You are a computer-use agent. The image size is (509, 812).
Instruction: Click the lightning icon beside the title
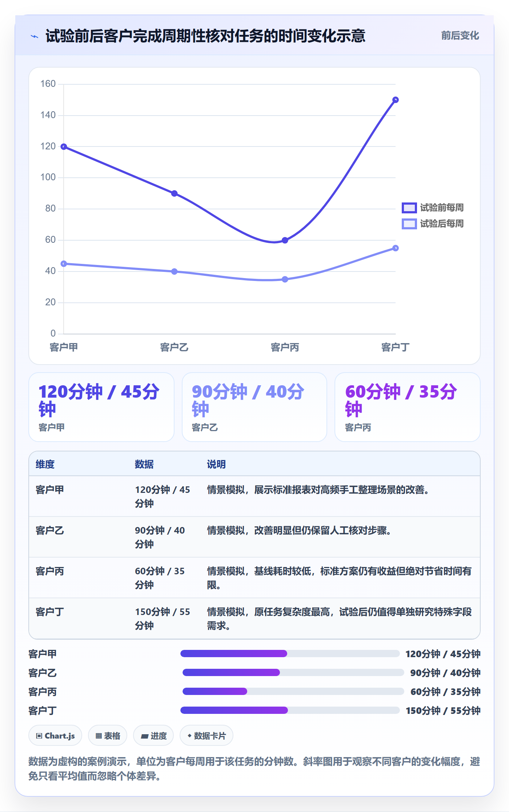tap(35, 36)
